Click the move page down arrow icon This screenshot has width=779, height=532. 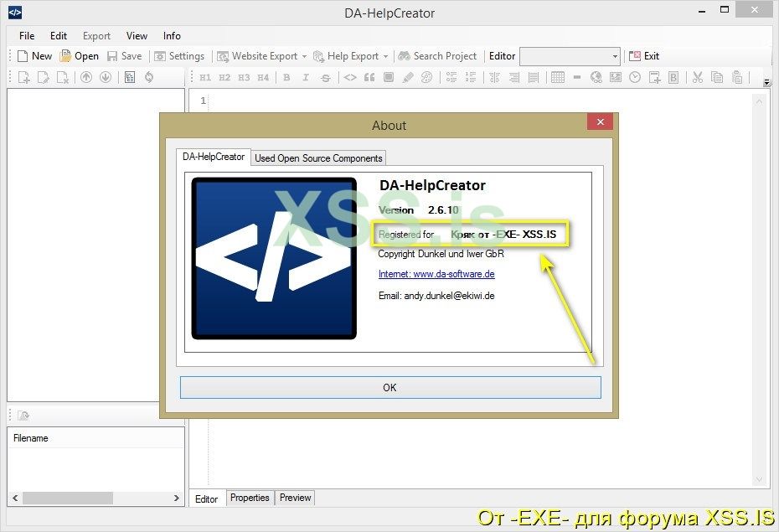pos(106,77)
